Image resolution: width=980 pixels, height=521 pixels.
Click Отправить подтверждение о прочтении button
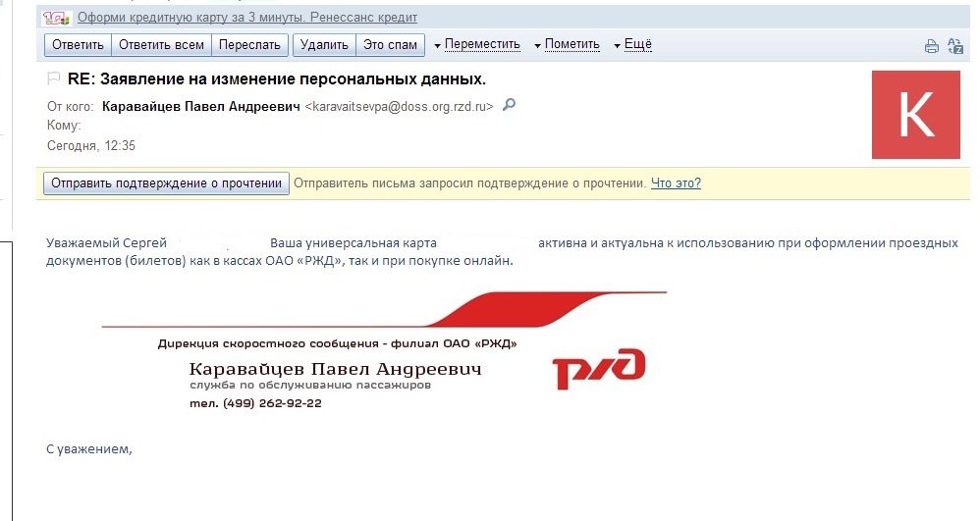coord(166,183)
